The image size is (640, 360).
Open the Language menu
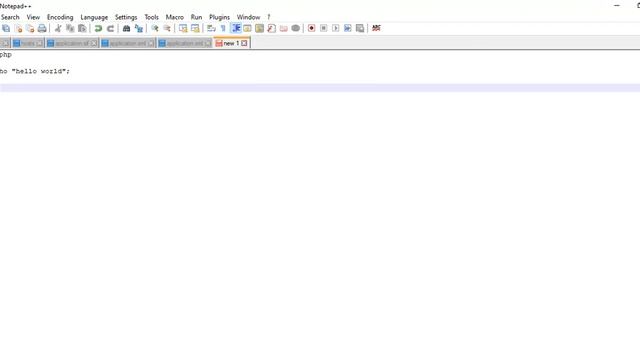coord(94,17)
